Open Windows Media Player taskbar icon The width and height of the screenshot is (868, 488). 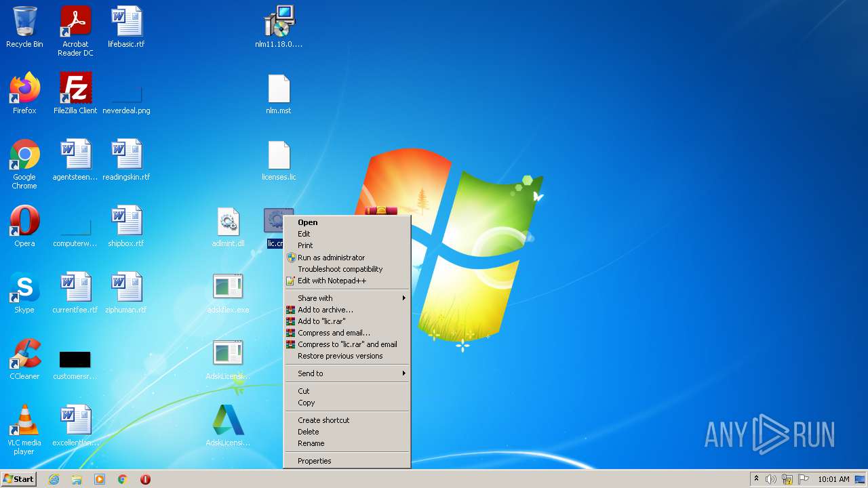click(x=100, y=479)
